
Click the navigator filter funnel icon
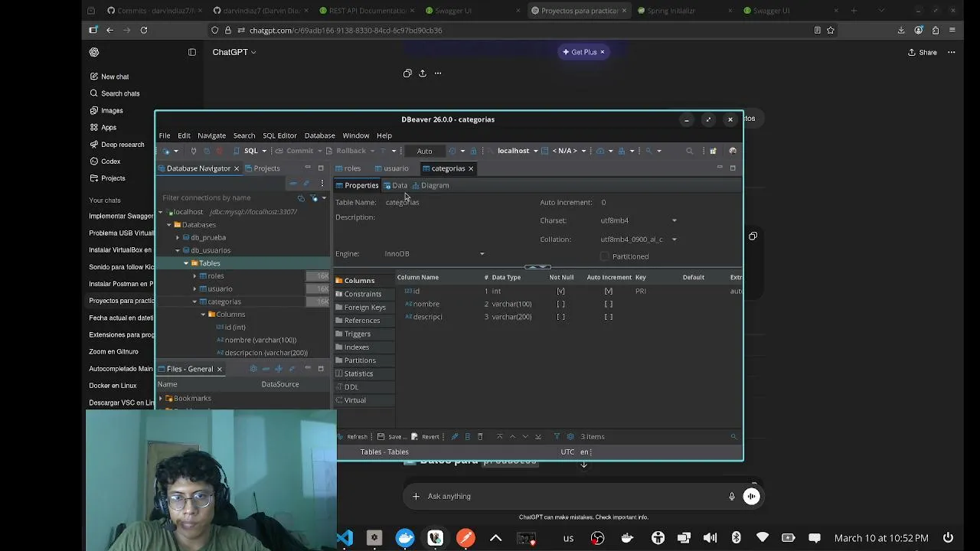click(x=314, y=198)
